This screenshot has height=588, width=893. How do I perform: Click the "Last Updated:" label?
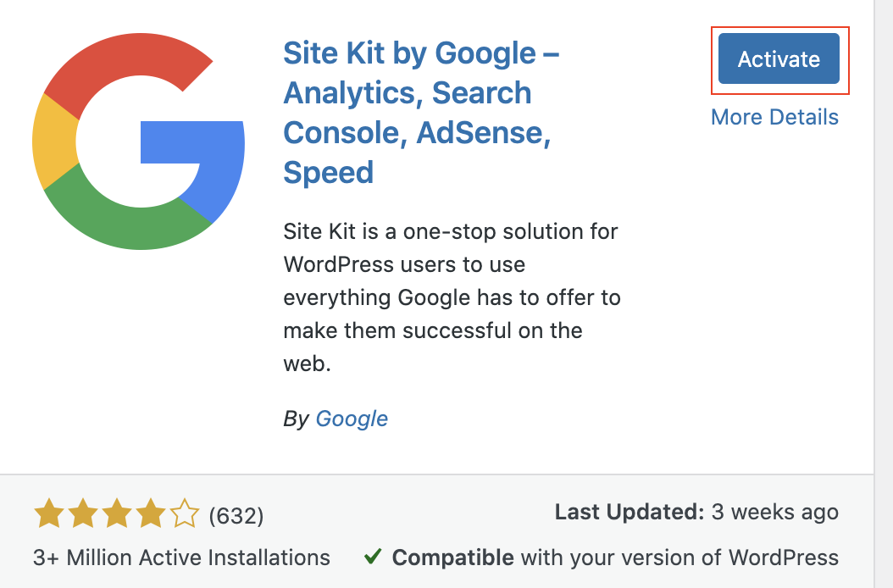(630, 512)
